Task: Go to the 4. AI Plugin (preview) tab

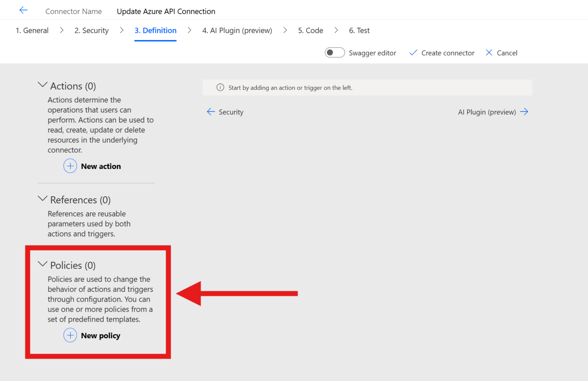Action: click(x=237, y=31)
